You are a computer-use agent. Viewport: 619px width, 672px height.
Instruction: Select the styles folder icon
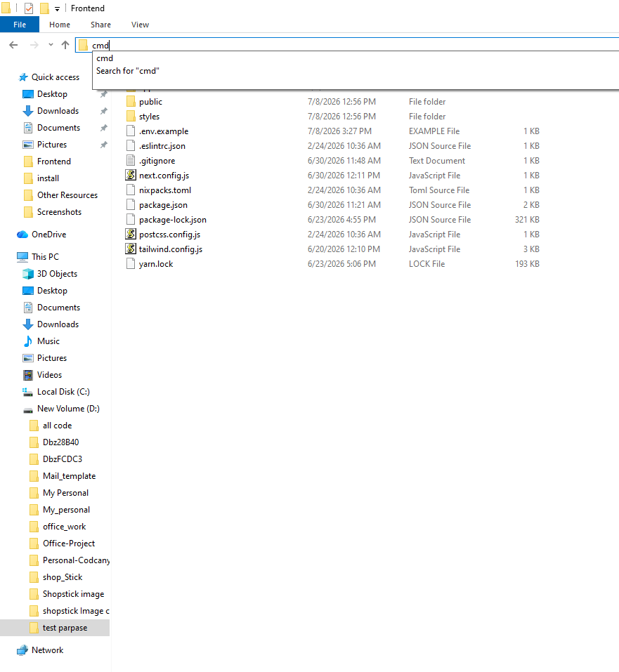click(x=131, y=116)
